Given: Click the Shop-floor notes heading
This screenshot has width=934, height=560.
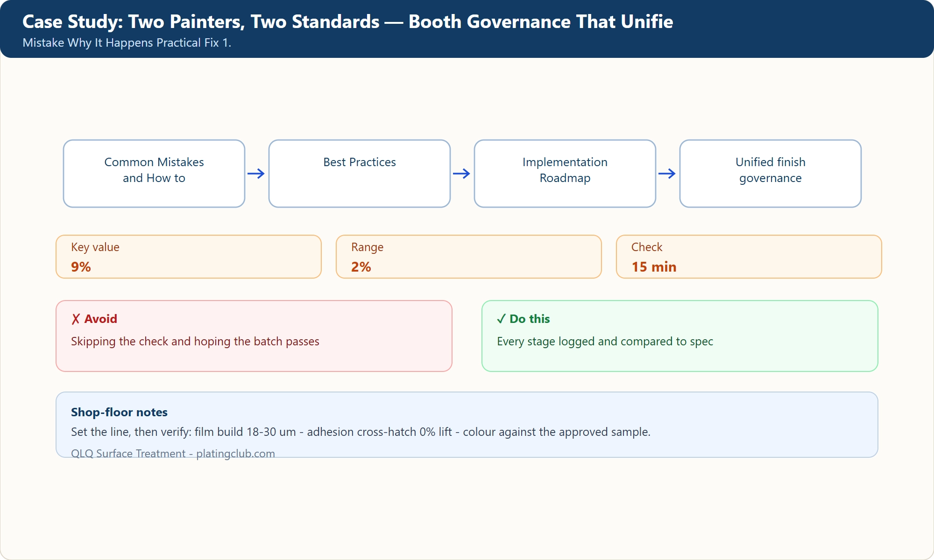Looking at the screenshot, I should coord(119,413).
